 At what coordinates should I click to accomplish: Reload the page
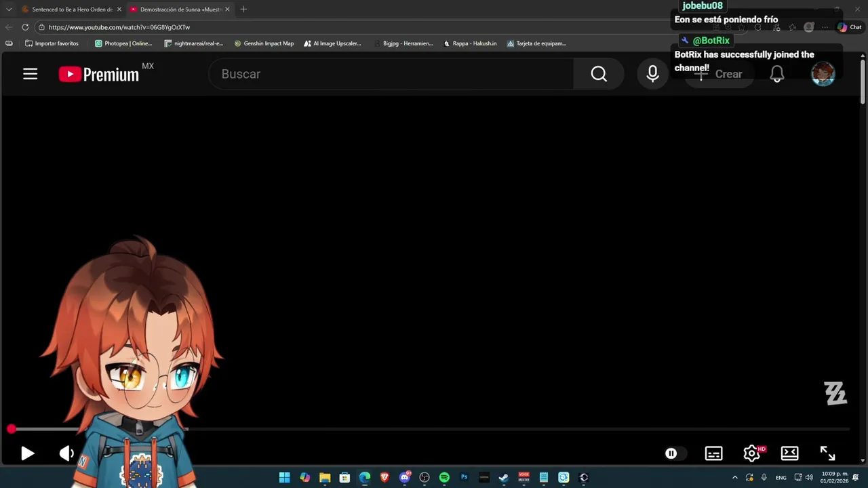25,27
